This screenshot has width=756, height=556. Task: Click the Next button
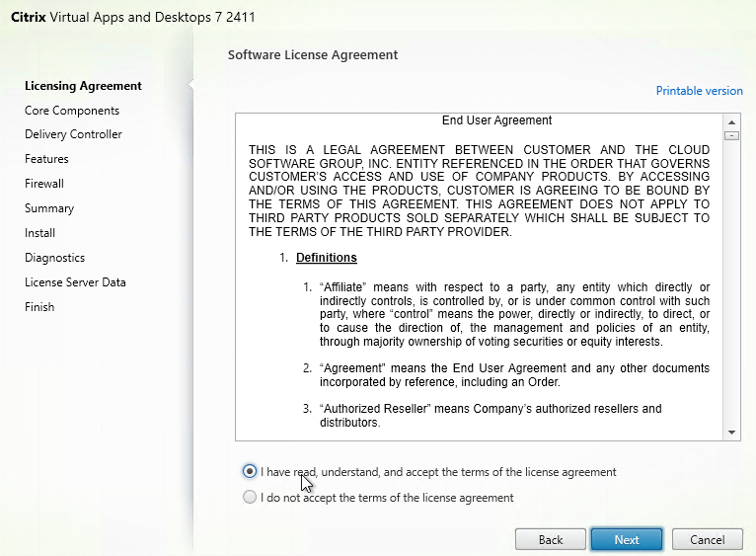click(x=627, y=539)
